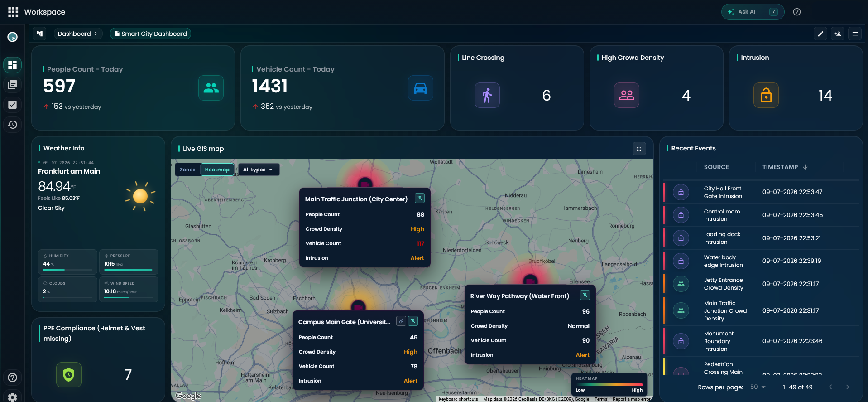Screen dimensions: 868x402
Task: Open the Workspace apps grid icon
Action: (x=13, y=12)
